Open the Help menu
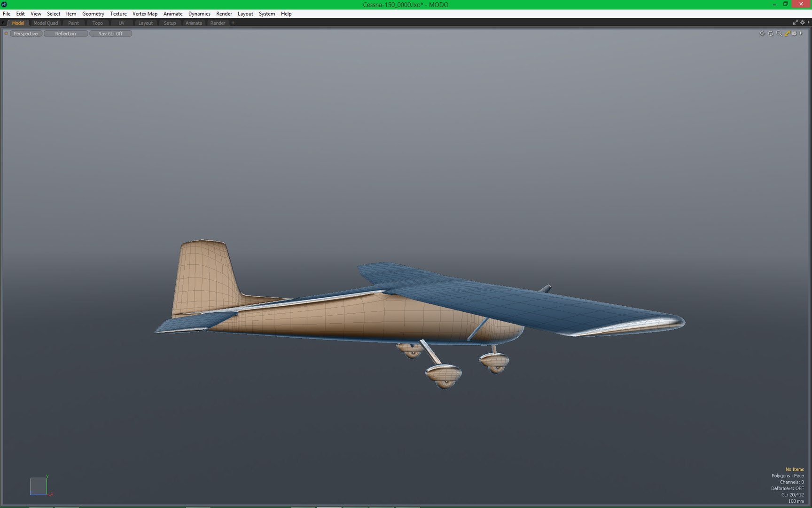This screenshot has height=508, width=812. pos(286,14)
